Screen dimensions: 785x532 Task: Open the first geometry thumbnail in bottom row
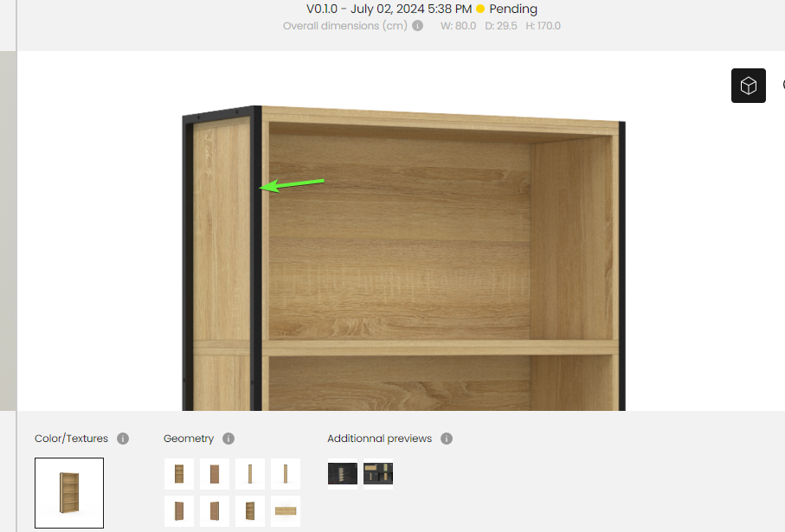(179, 511)
